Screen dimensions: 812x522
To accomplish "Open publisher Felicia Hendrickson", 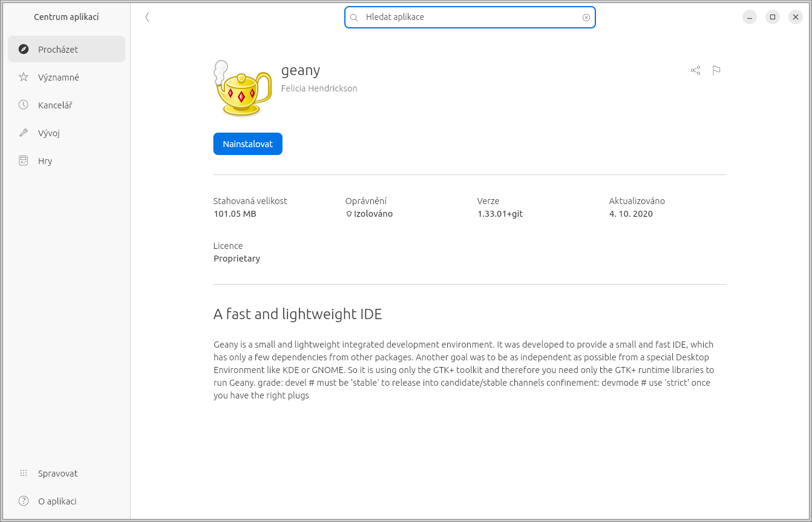I will (319, 88).
